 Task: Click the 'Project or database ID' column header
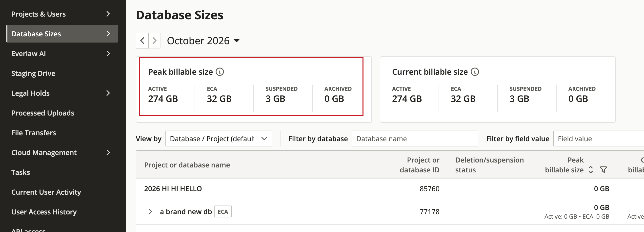coord(420,165)
